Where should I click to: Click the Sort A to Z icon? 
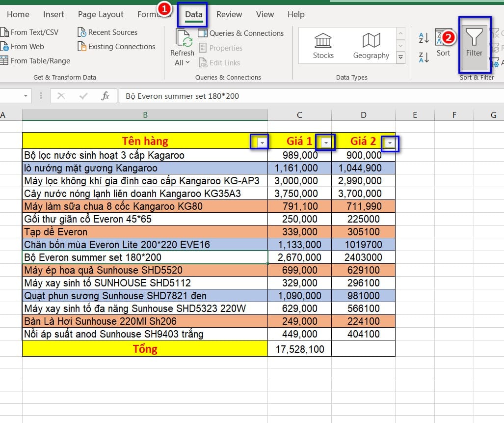[424, 37]
